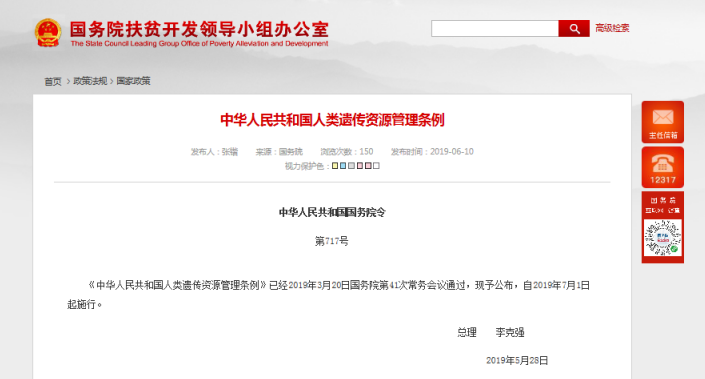Click the 12317 telephone hotline icon

(x=663, y=167)
